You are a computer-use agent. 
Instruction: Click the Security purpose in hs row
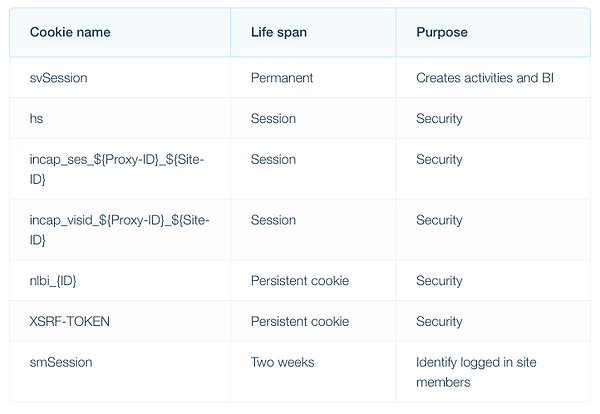(439, 119)
